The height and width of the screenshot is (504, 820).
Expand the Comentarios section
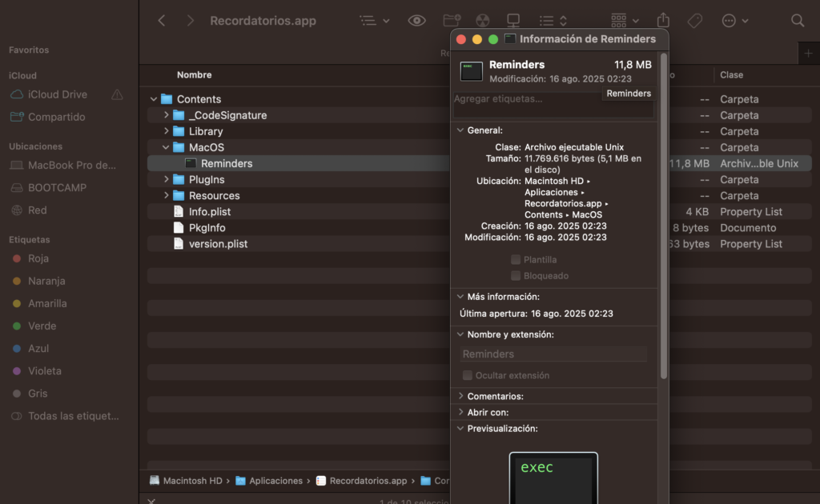click(x=460, y=396)
